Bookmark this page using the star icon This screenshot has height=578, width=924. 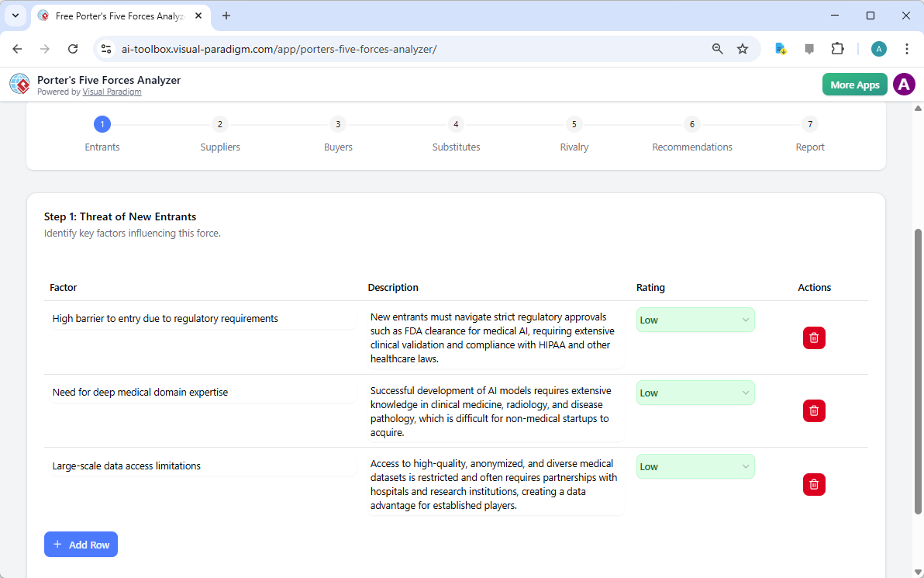[x=743, y=48]
